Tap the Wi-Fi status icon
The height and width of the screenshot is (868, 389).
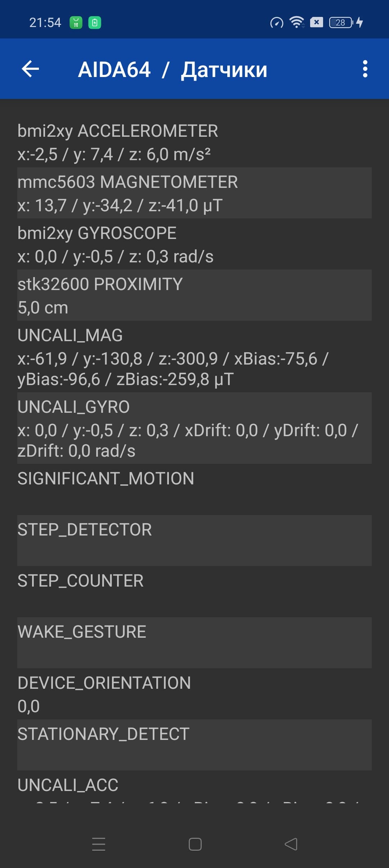(296, 22)
